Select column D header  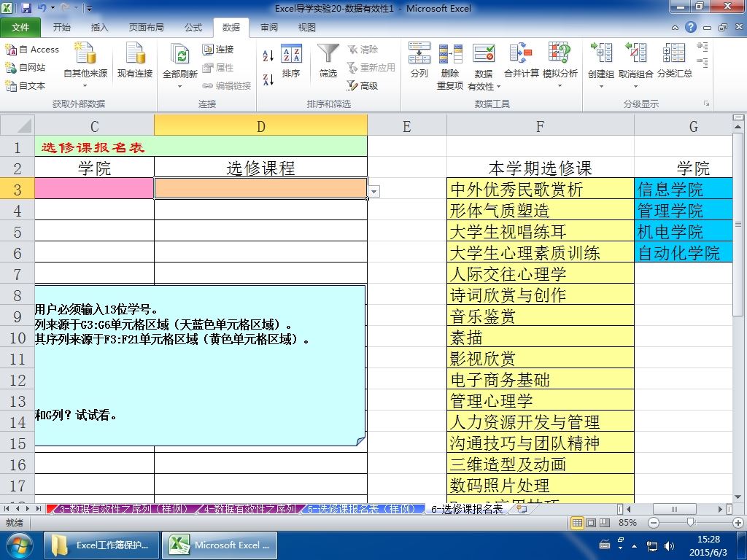(260, 126)
